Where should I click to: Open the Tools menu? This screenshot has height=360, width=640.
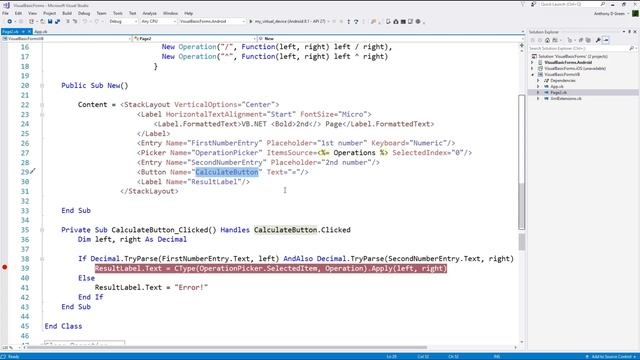tap(118, 13)
